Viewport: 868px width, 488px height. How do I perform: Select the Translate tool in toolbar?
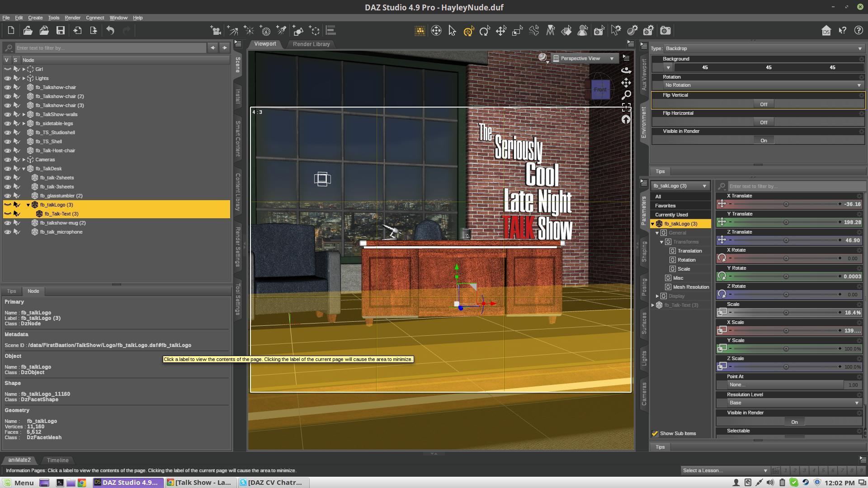pyautogui.click(x=501, y=31)
